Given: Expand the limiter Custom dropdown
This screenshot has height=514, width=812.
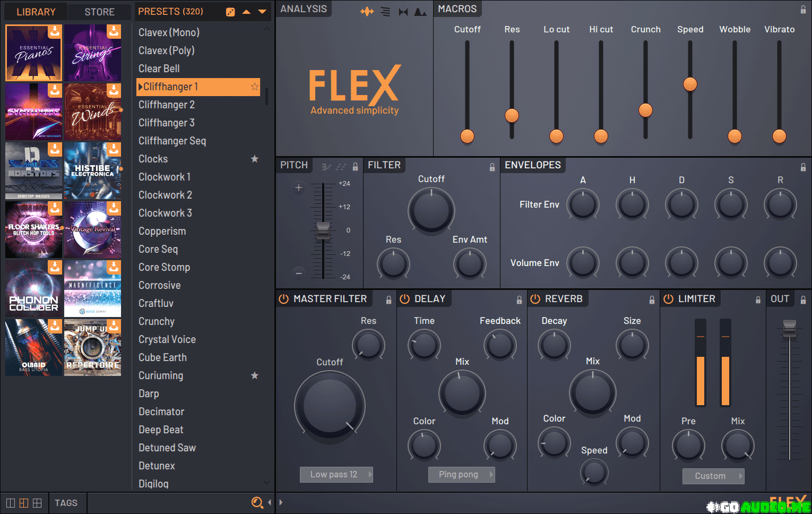Looking at the screenshot, I should [x=713, y=476].
